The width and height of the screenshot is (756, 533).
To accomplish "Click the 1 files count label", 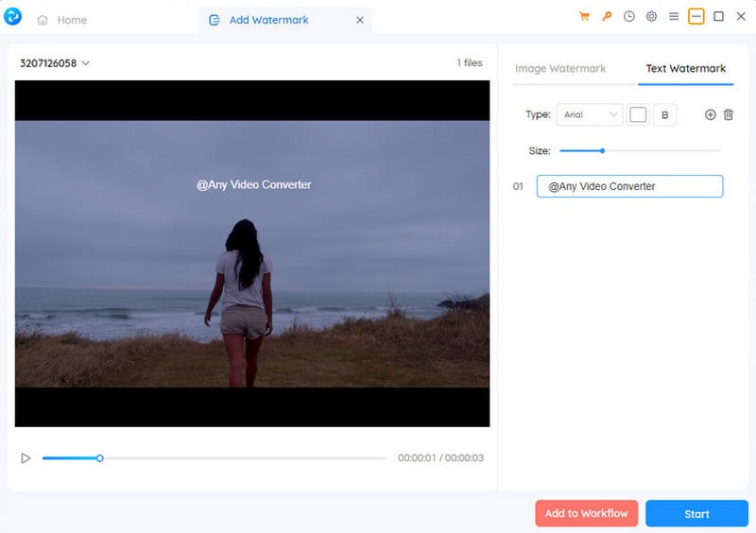I will [470, 62].
